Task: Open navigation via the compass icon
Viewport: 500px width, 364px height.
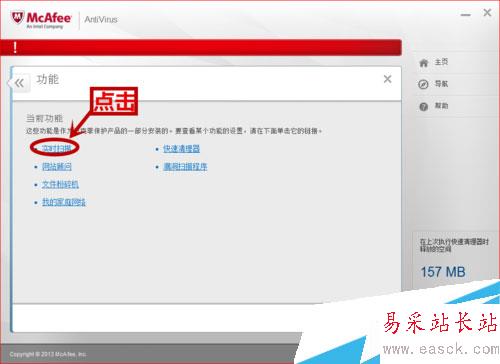Action: [x=423, y=84]
